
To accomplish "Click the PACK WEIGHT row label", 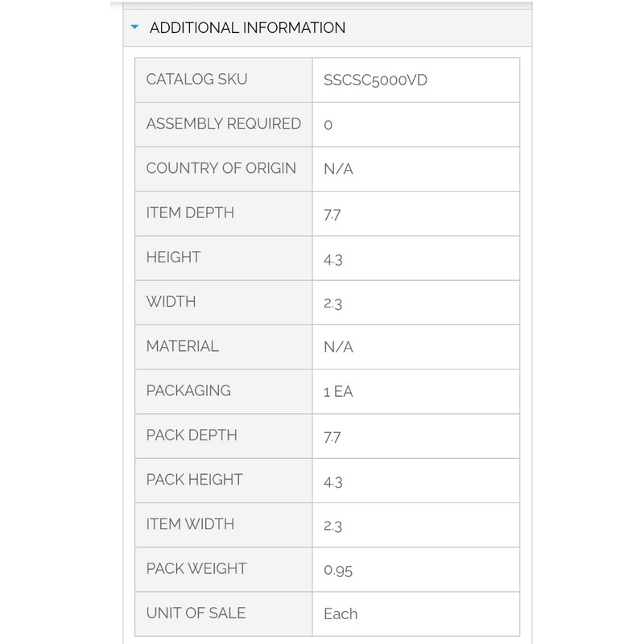I will 196,568.
